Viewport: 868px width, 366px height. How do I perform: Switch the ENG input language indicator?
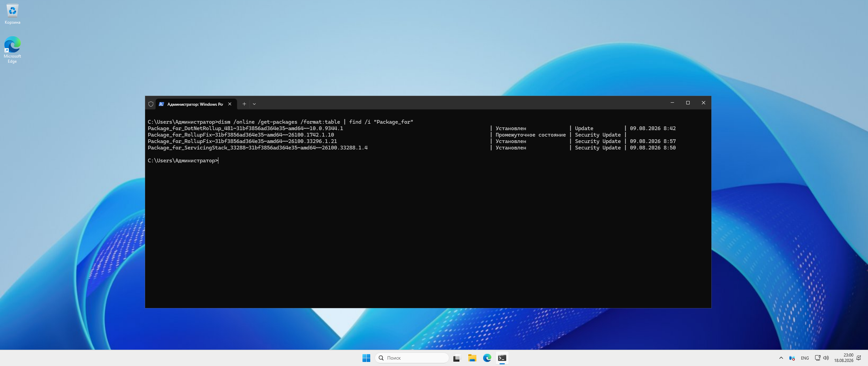pos(805,358)
